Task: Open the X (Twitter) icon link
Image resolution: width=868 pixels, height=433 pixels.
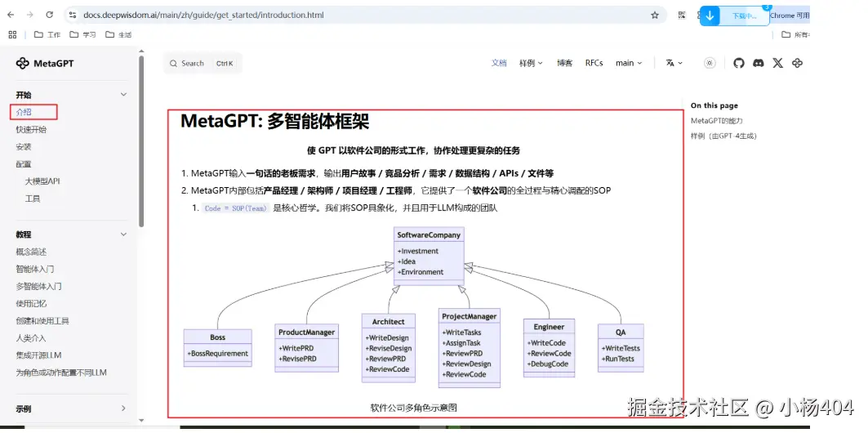Action: [777, 63]
